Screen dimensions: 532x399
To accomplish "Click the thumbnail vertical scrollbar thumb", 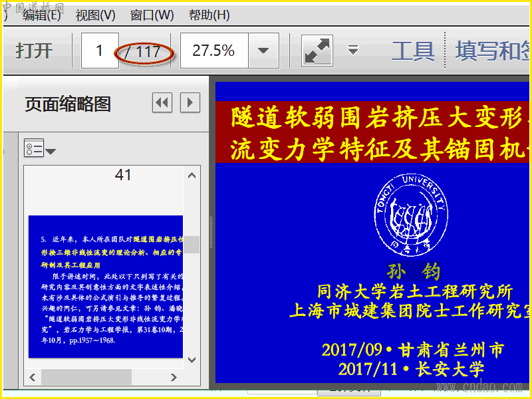I will [x=192, y=245].
